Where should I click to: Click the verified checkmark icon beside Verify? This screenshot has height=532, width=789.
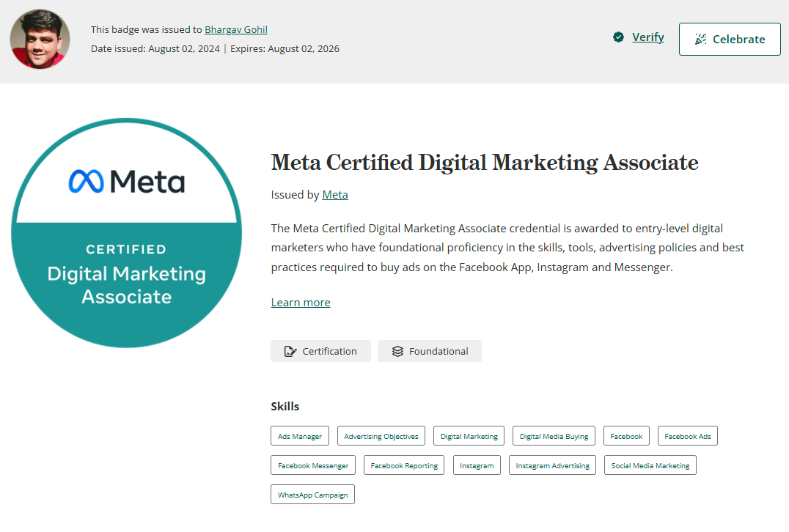[x=619, y=37]
